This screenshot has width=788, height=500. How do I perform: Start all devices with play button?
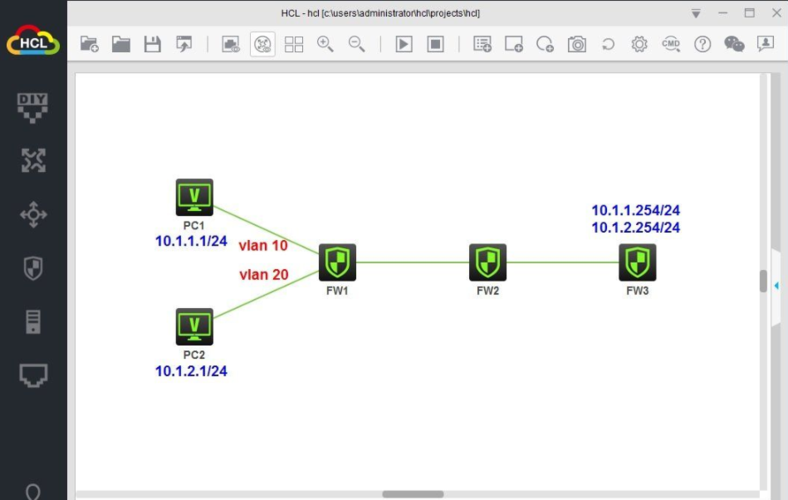tap(403, 44)
